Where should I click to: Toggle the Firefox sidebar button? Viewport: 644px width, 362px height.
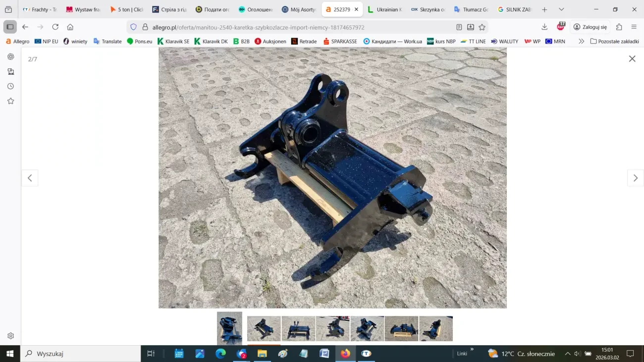pos(10,27)
